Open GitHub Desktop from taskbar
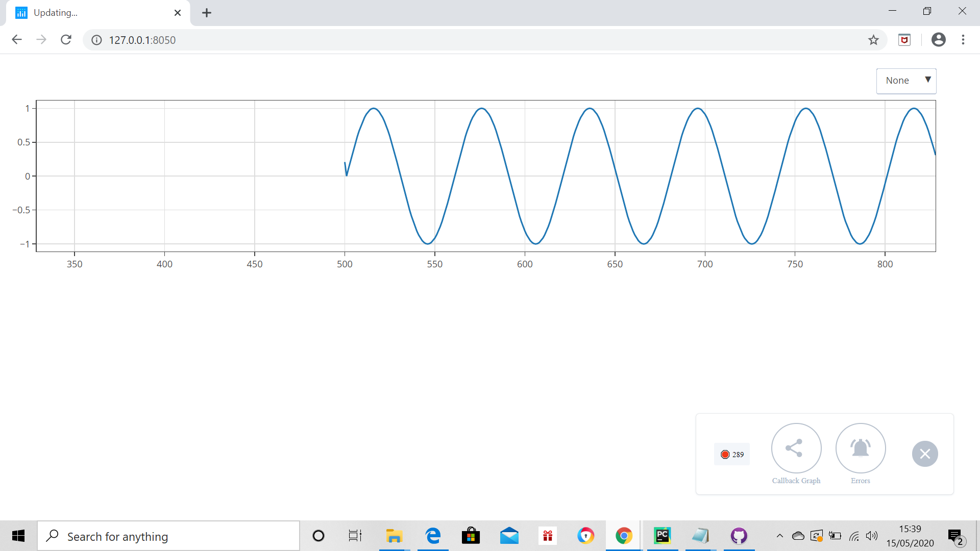980x551 pixels. (x=739, y=536)
